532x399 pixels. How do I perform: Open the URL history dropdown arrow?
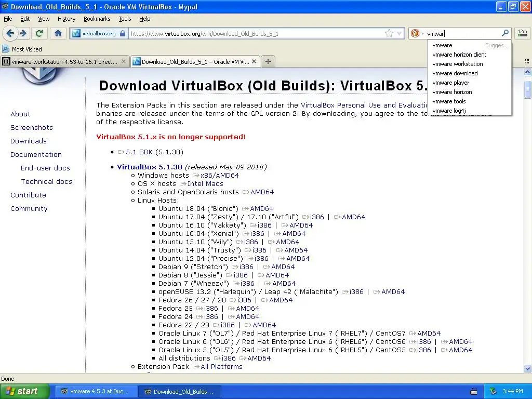coord(400,33)
